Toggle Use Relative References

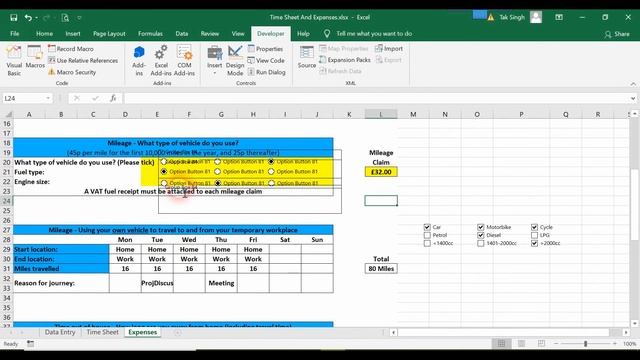83,60
